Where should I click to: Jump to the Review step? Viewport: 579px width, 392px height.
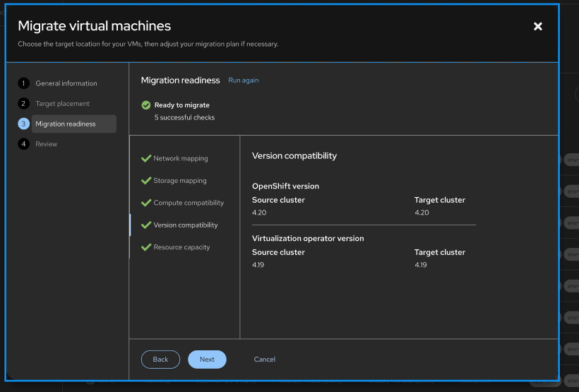coord(47,144)
